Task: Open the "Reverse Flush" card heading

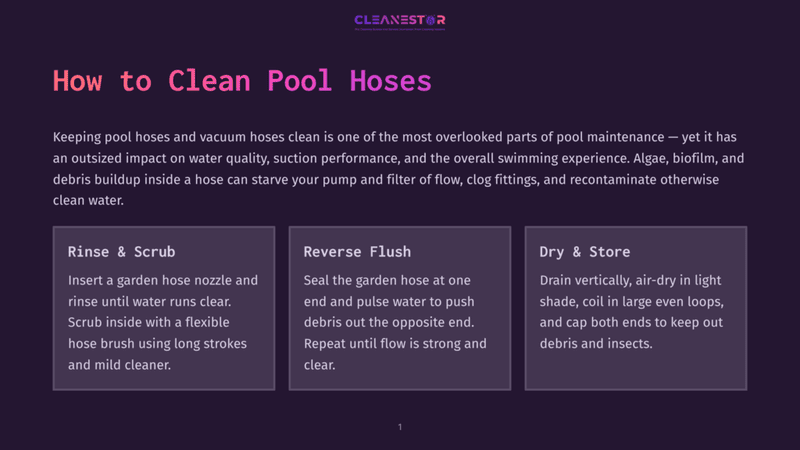Action: click(x=357, y=252)
